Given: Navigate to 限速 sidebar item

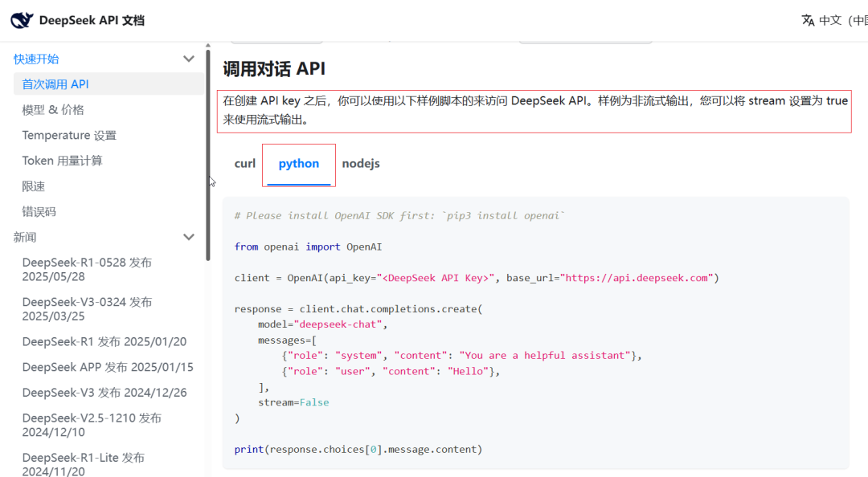Looking at the screenshot, I should click(34, 186).
